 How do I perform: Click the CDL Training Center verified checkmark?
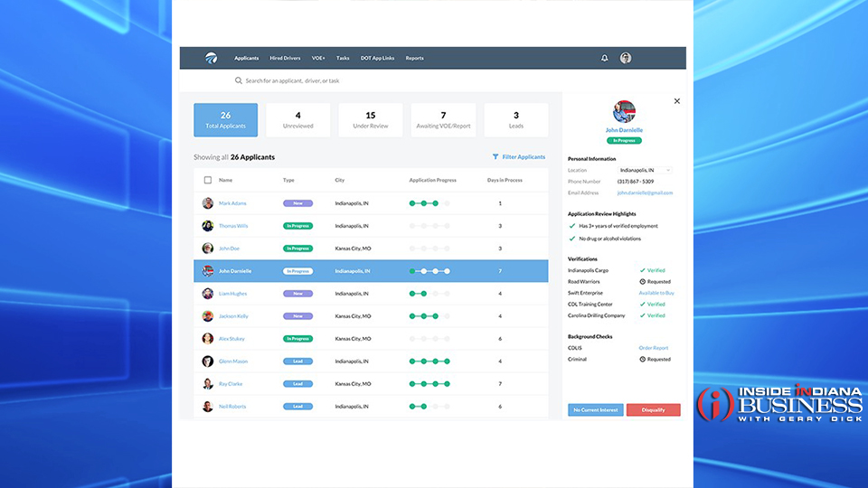[643, 305]
